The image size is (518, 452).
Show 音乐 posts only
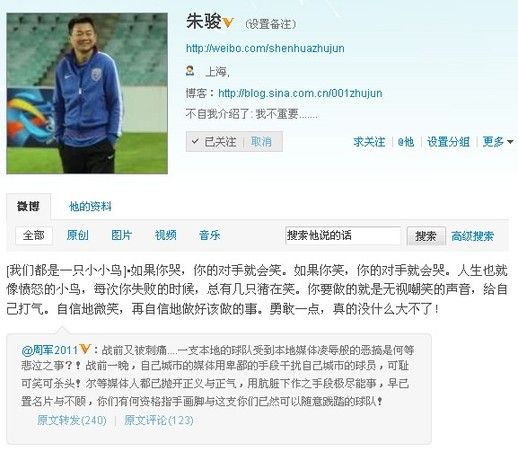click(209, 235)
